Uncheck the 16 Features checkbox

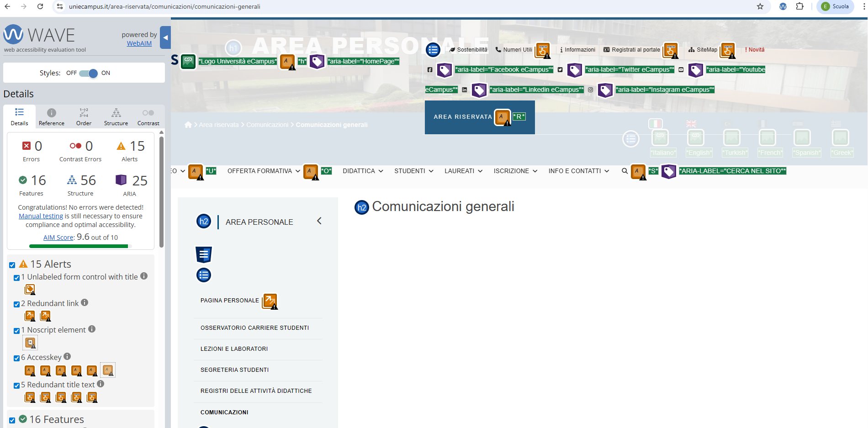12,420
